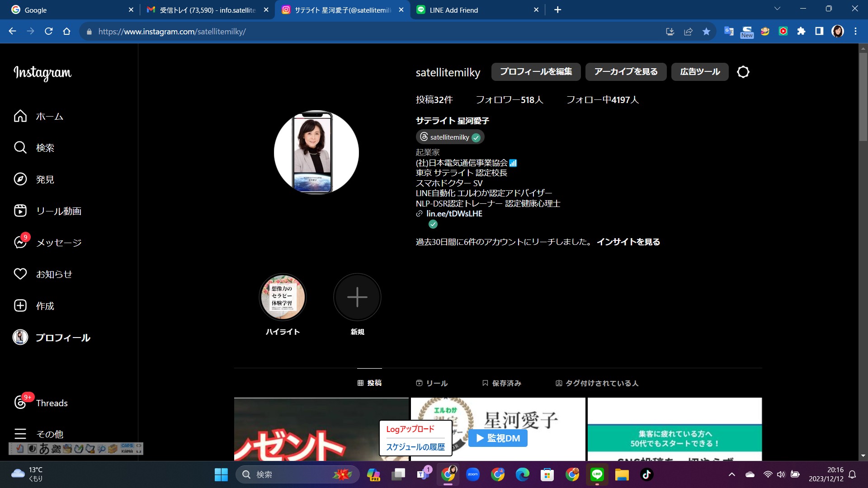
Task: Open the lin.ee/tDWsLHE bio link
Action: tap(454, 214)
